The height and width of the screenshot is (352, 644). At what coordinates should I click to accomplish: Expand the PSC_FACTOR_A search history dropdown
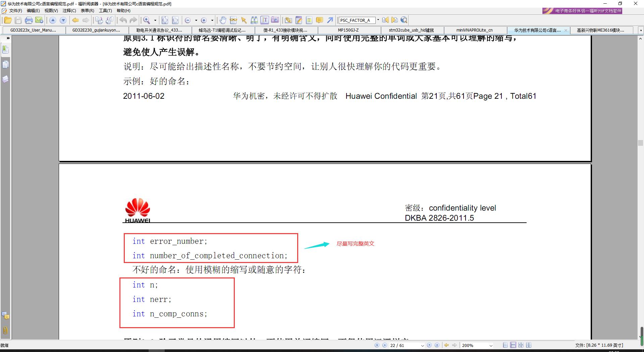click(x=378, y=20)
